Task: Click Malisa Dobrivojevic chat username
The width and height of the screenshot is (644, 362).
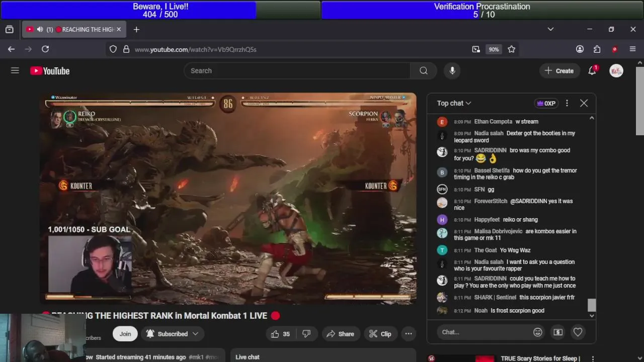Action: point(498,231)
